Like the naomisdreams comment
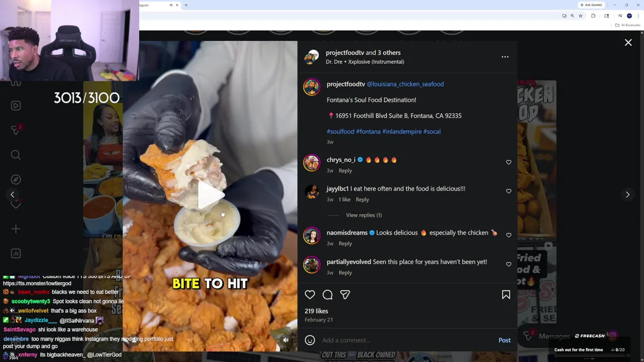 509,235
